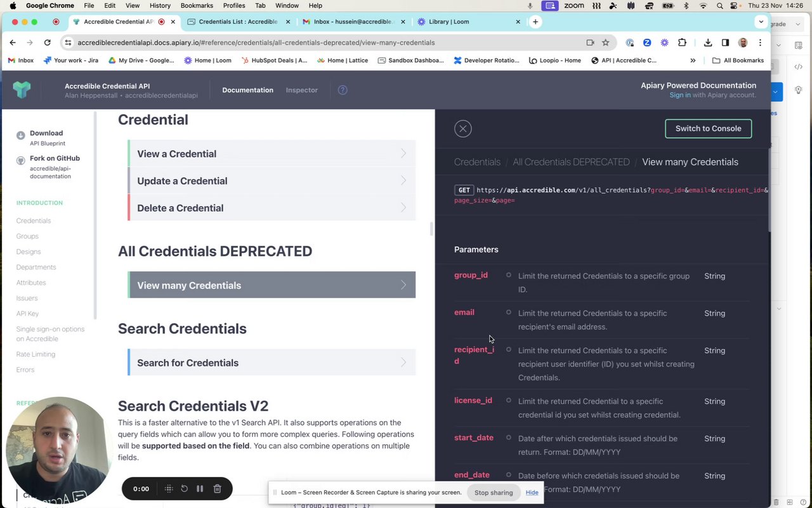The height and width of the screenshot is (508, 812).
Task: Click All Credentials DEPRECATED breadcrumb
Action: point(571,162)
